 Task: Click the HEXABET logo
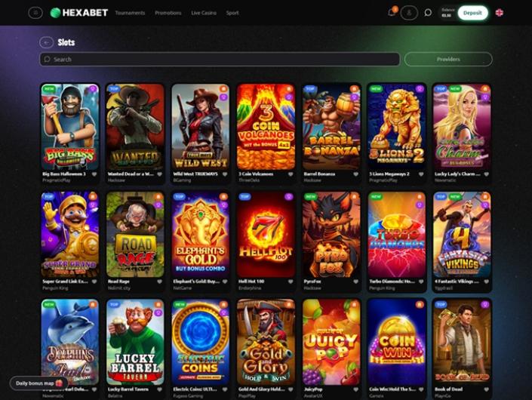point(79,13)
